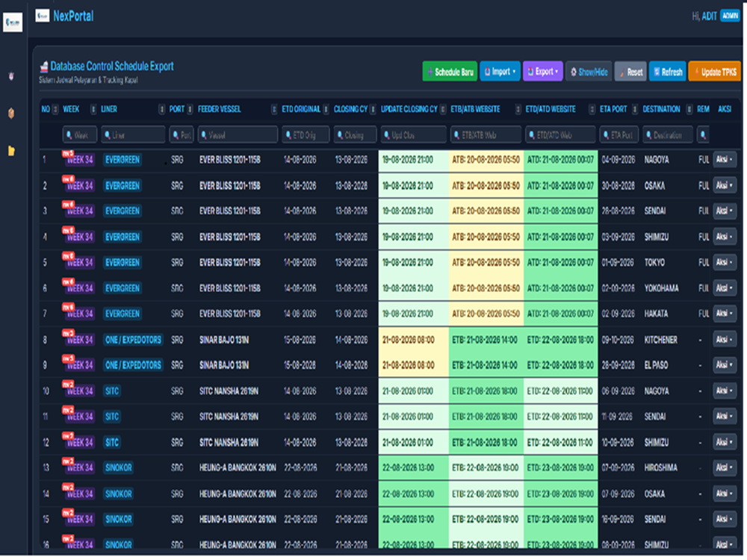Focus the ETB/ATB Web filter field

point(486,135)
